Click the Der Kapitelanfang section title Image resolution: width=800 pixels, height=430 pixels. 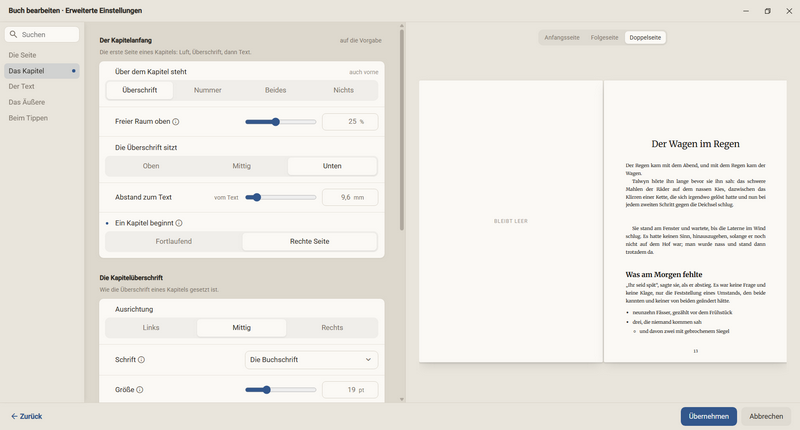click(x=126, y=40)
